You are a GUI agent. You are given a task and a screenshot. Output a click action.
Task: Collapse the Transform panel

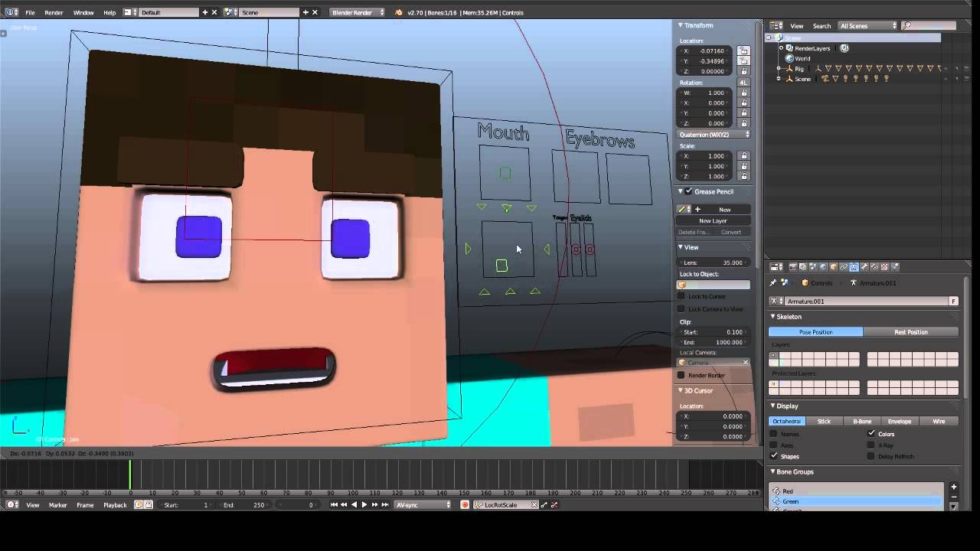tap(681, 25)
